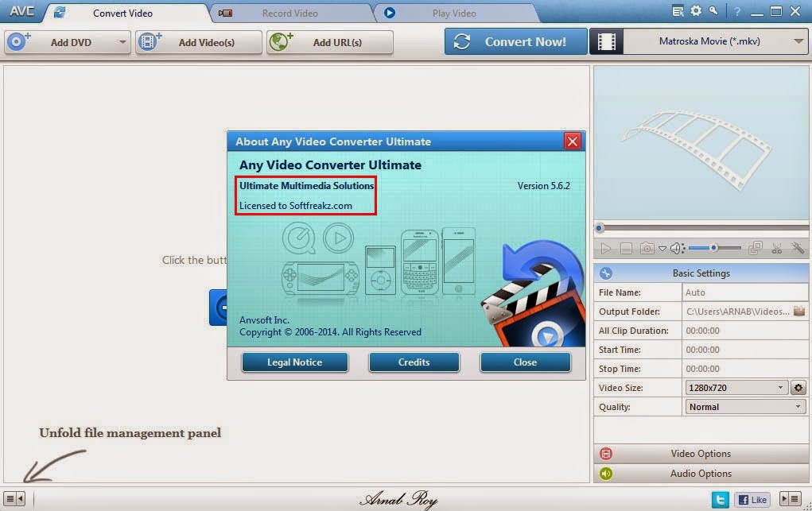Click the Twitter share icon
Image resolution: width=812 pixels, height=511 pixels.
tap(720, 500)
